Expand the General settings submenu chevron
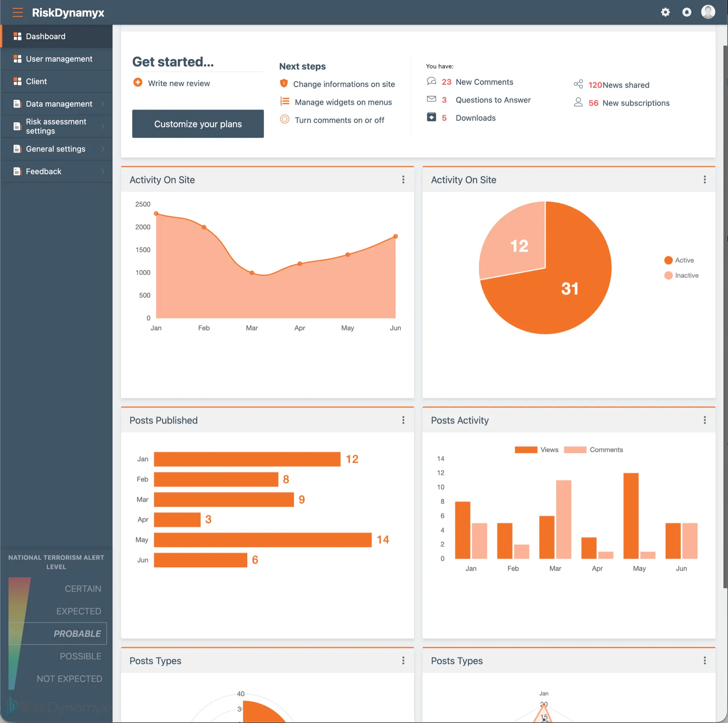This screenshot has height=723, width=728. coord(103,149)
